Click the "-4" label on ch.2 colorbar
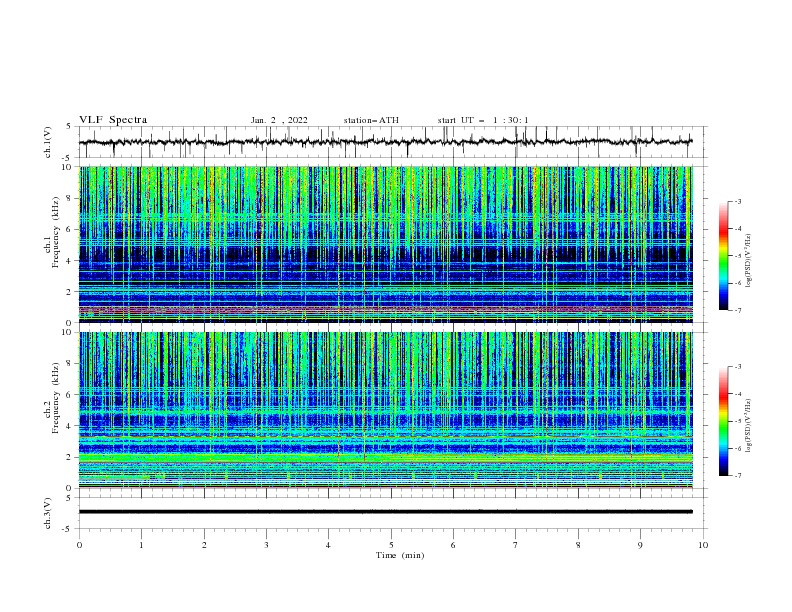The height and width of the screenshot is (612, 792). [738, 394]
